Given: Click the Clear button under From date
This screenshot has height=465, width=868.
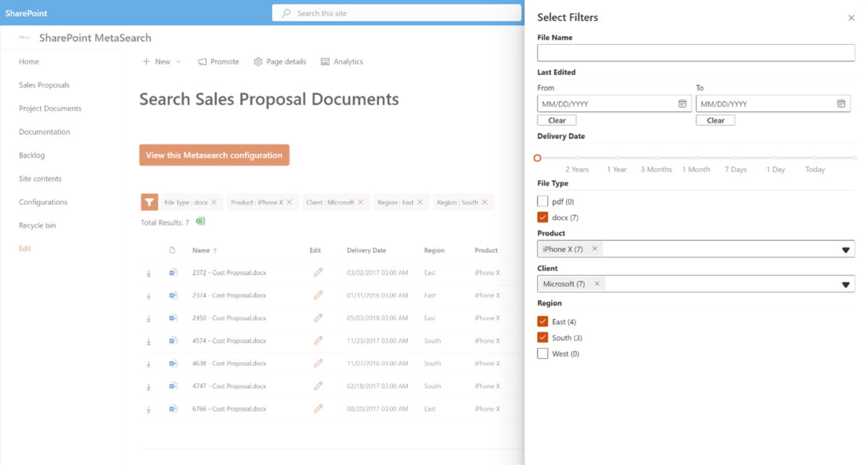Looking at the screenshot, I should pos(557,120).
